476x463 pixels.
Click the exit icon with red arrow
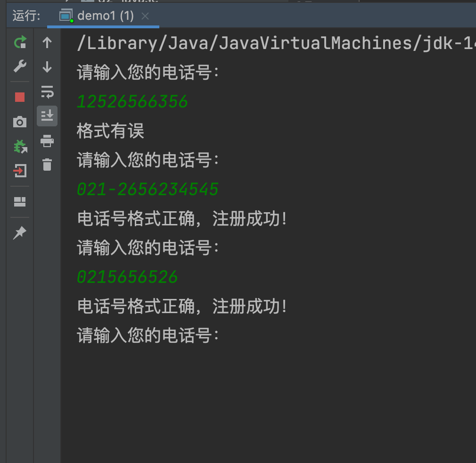[20, 171]
